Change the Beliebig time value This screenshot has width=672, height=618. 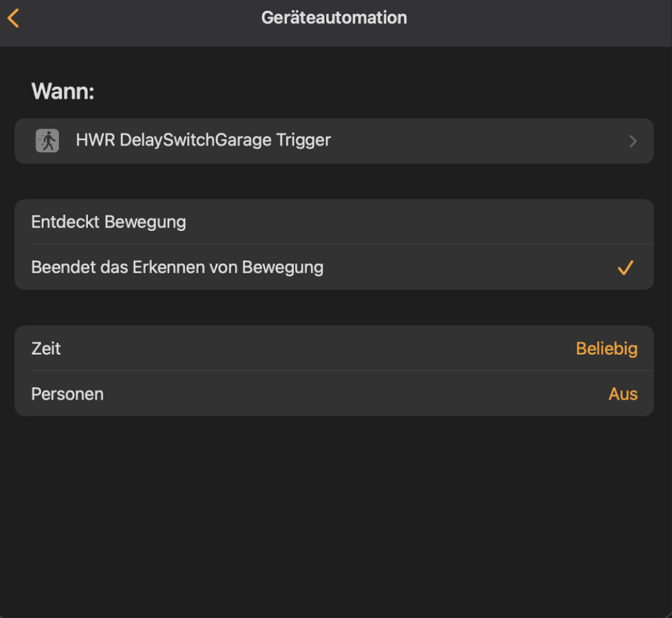606,348
